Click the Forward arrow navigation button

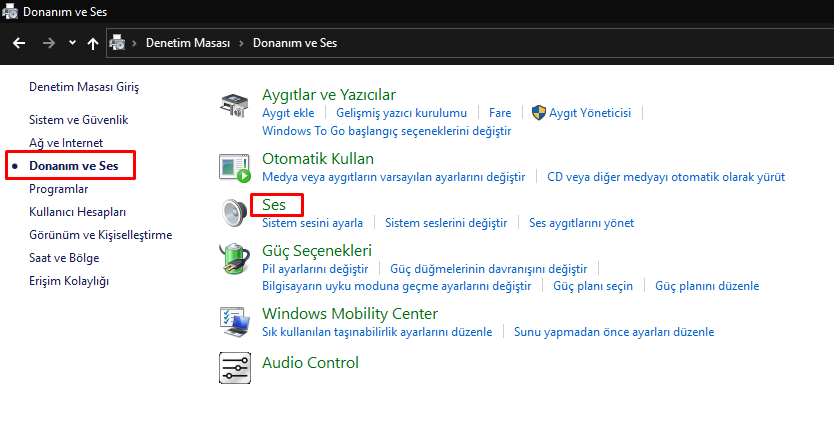(48, 43)
